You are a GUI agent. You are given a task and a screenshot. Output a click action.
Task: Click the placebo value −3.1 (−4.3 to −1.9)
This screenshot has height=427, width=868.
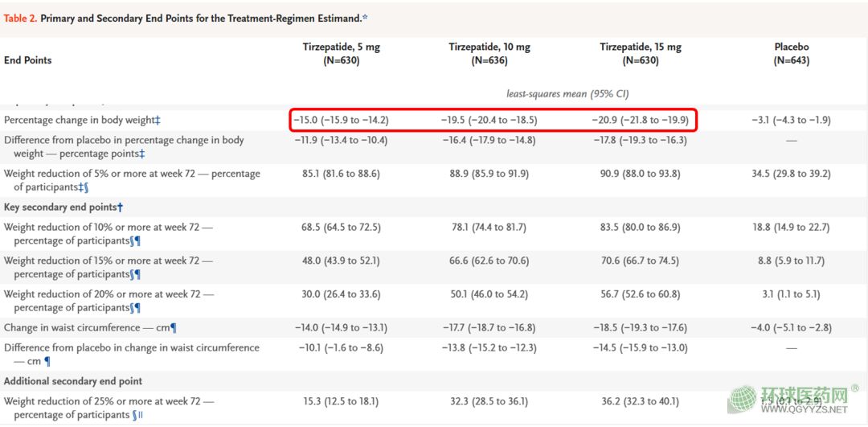click(x=792, y=121)
